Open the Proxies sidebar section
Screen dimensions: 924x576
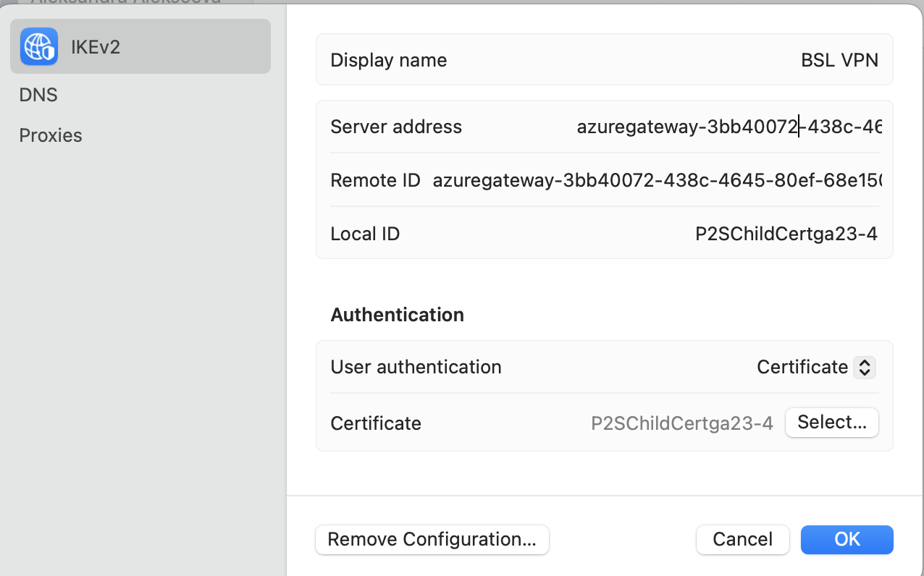tap(51, 135)
